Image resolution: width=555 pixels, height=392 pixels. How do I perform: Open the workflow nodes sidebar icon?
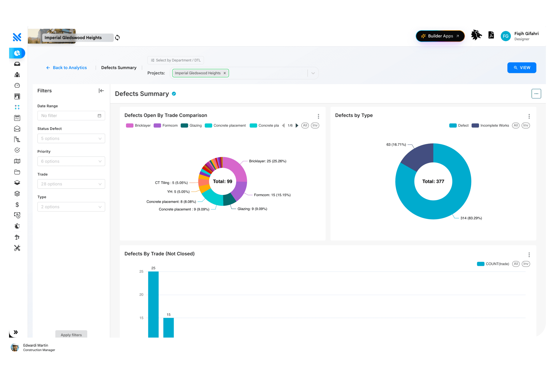coord(17,107)
